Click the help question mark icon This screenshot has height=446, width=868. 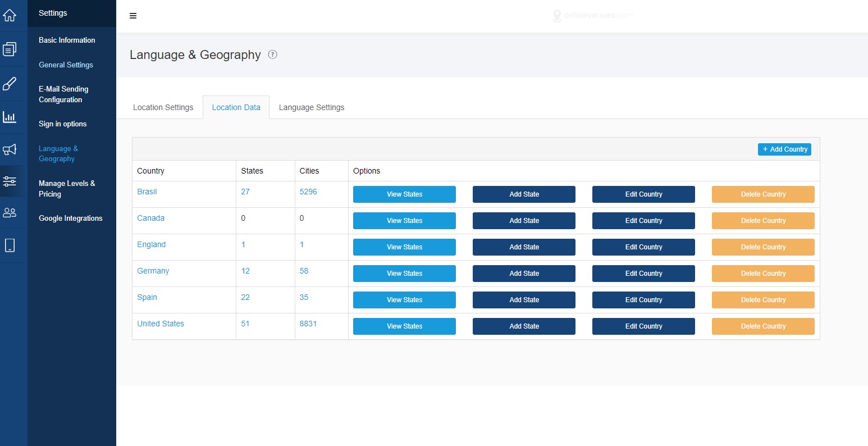pos(273,54)
